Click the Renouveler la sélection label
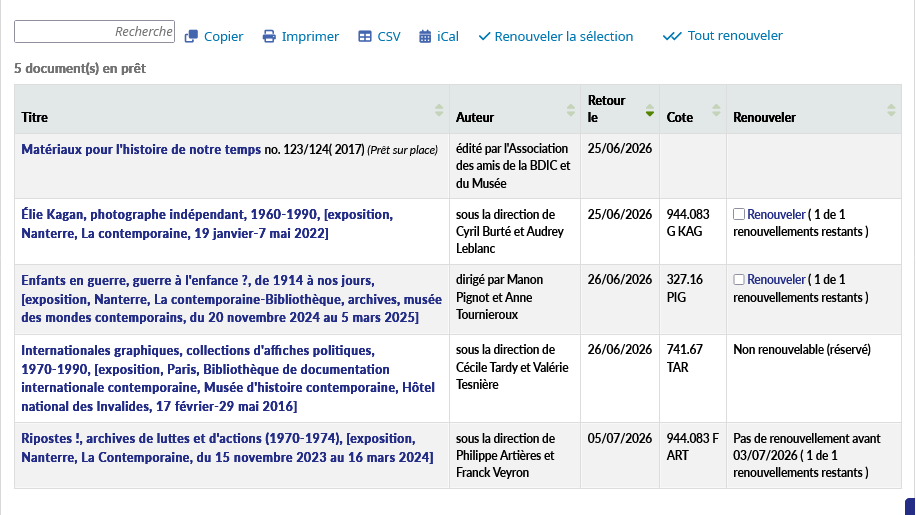Image resolution: width=916 pixels, height=515 pixels. [x=564, y=36]
